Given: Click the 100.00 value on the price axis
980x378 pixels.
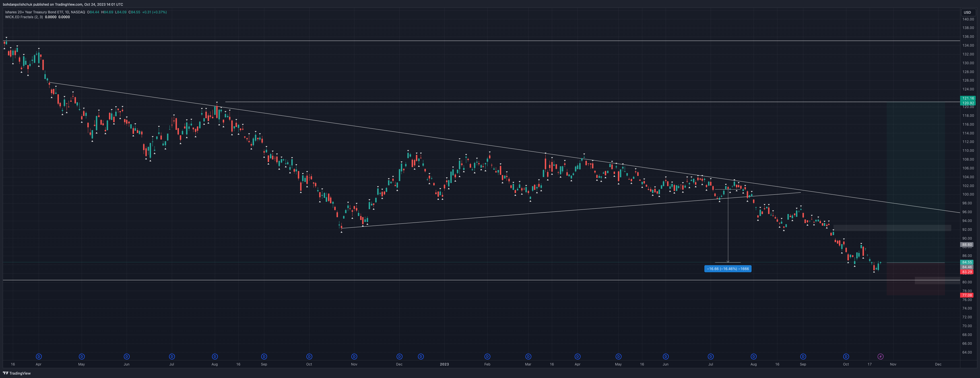Looking at the screenshot, I should 968,194.
